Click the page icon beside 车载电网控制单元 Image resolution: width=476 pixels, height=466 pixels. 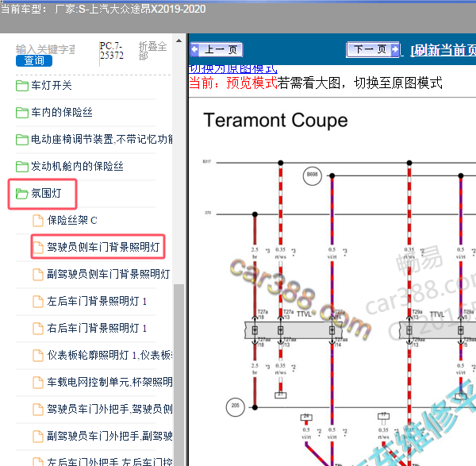coord(38,383)
